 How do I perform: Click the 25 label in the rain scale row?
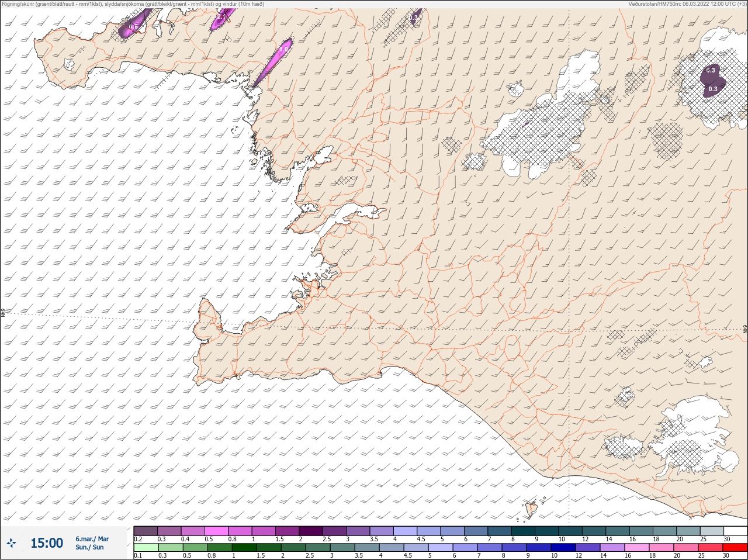point(701,556)
